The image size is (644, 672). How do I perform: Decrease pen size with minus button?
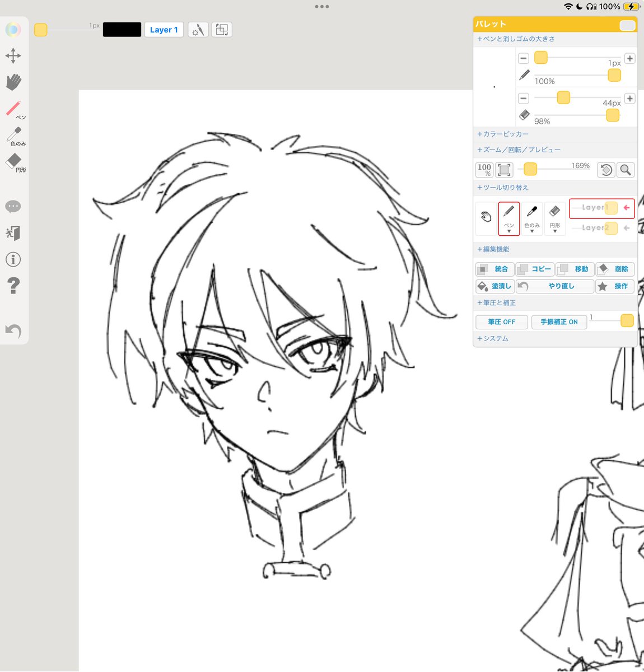pos(524,58)
